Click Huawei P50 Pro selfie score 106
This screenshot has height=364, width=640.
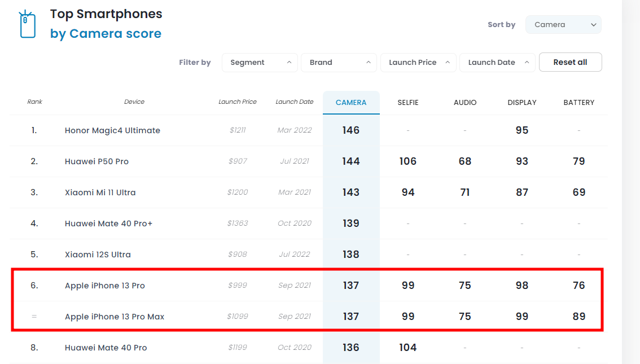click(408, 161)
